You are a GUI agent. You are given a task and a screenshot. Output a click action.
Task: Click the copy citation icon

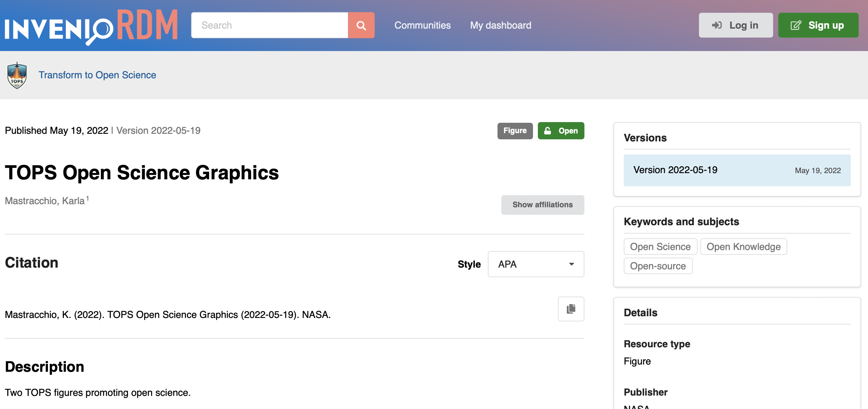click(x=571, y=308)
